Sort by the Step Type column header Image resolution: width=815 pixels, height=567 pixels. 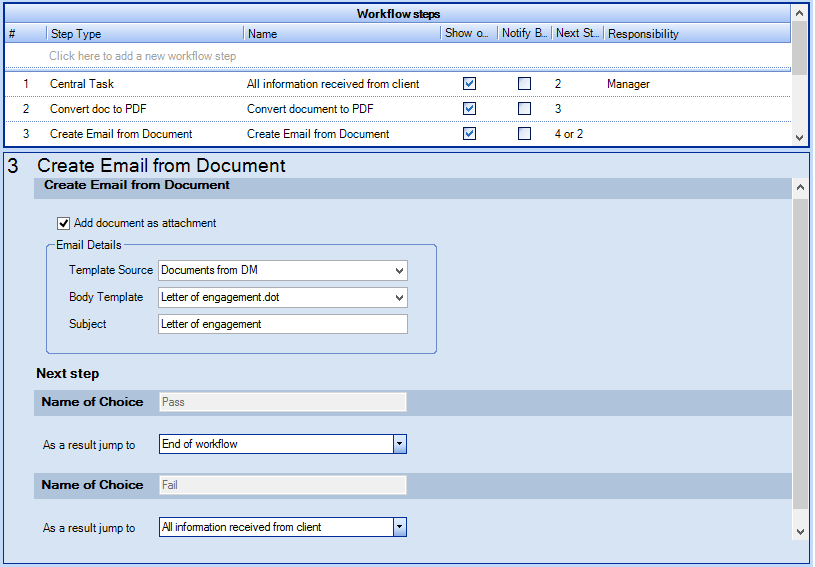click(x=145, y=34)
